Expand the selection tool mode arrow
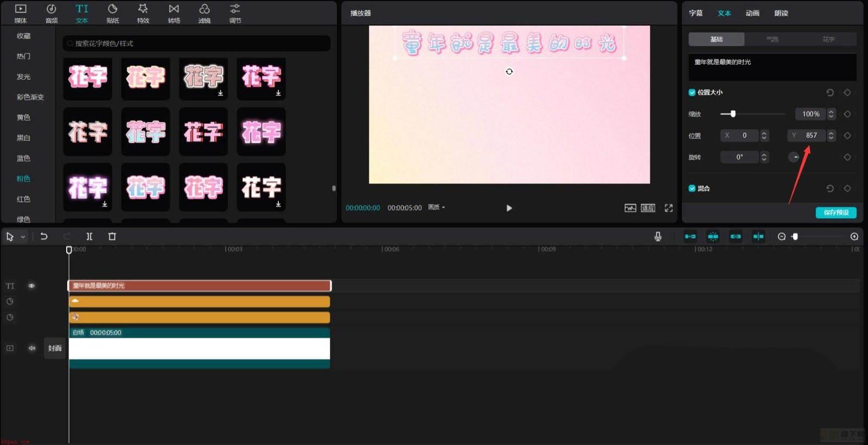The image size is (868, 445). coord(23,237)
